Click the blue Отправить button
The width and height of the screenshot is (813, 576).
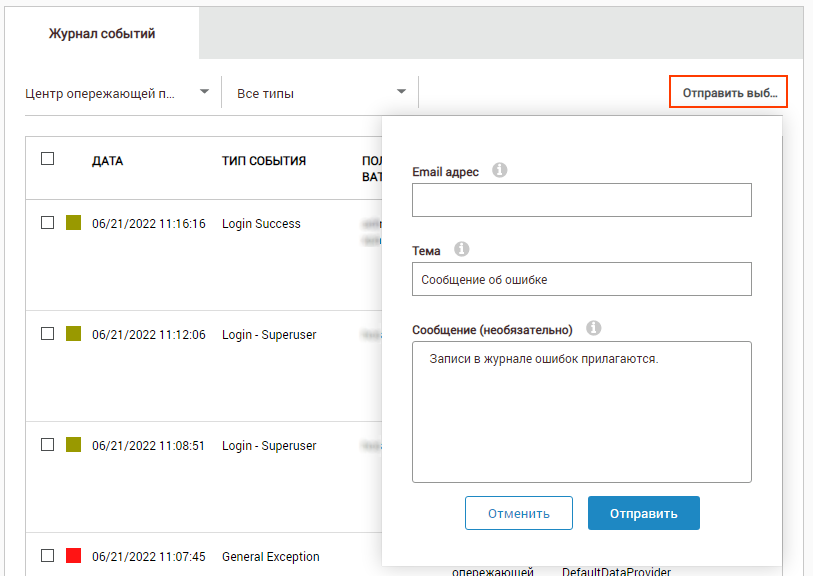tap(643, 513)
